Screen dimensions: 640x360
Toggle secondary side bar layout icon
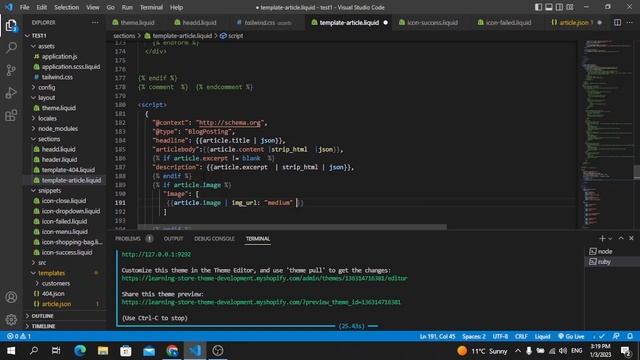559,7
